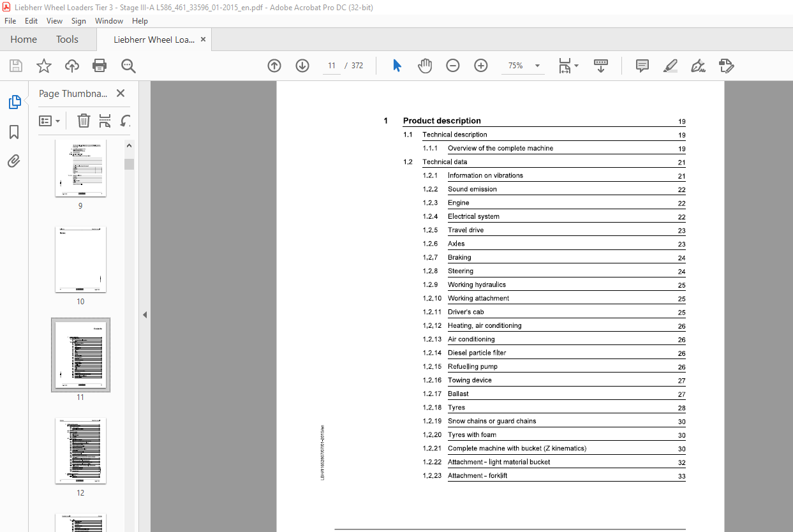Select the Highlight text pen tool
Viewport: 793px width, 532px height.
pos(670,66)
